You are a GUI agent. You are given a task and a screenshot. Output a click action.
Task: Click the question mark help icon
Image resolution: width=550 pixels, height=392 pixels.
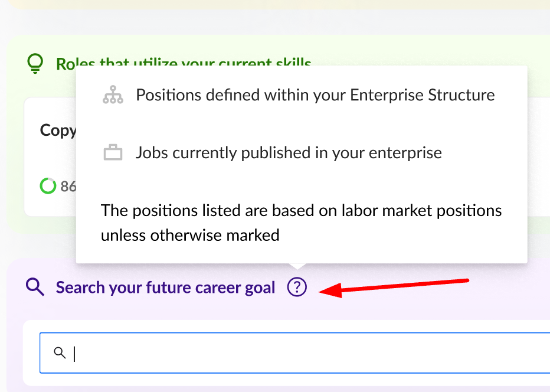coord(297,288)
